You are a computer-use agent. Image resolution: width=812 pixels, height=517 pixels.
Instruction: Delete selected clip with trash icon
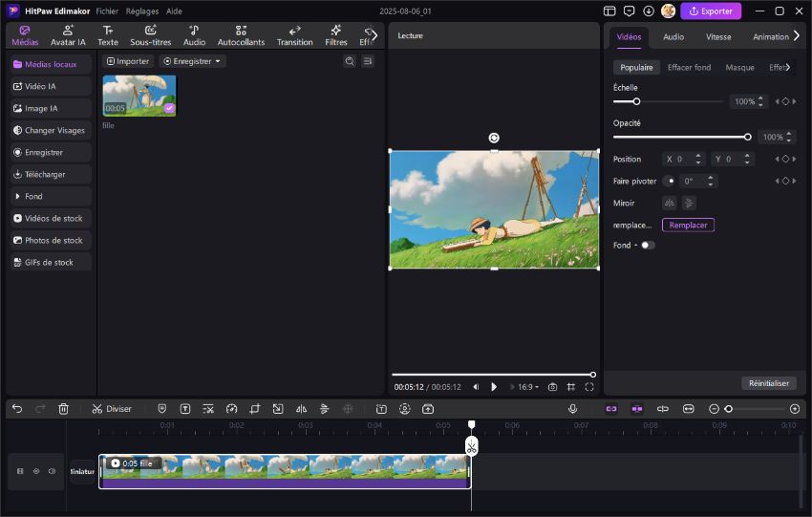pyautogui.click(x=63, y=409)
